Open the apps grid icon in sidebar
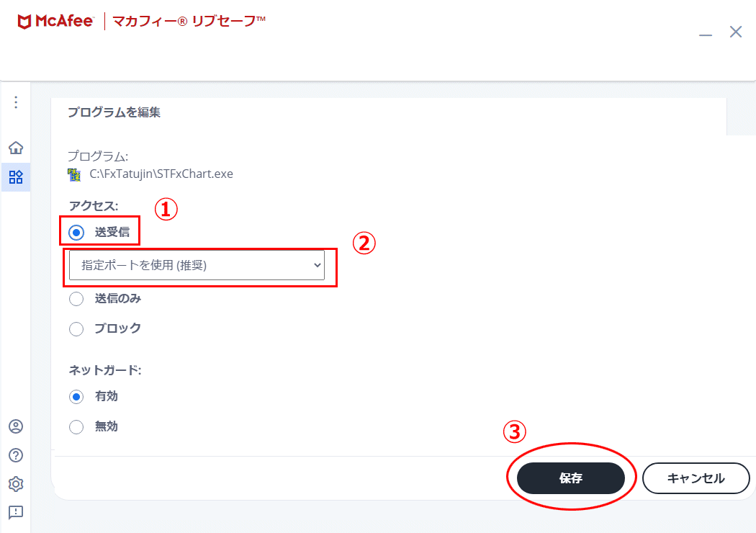 (x=16, y=177)
